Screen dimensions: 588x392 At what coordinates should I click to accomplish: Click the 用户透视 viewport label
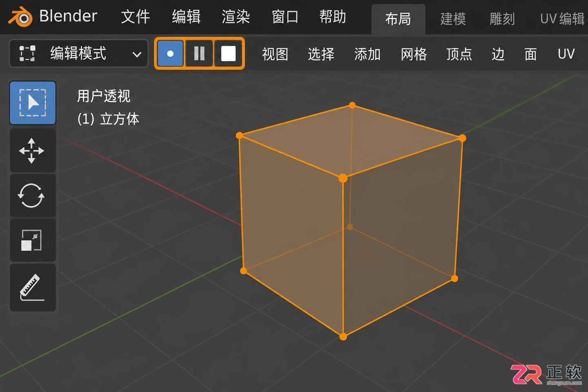[104, 96]
